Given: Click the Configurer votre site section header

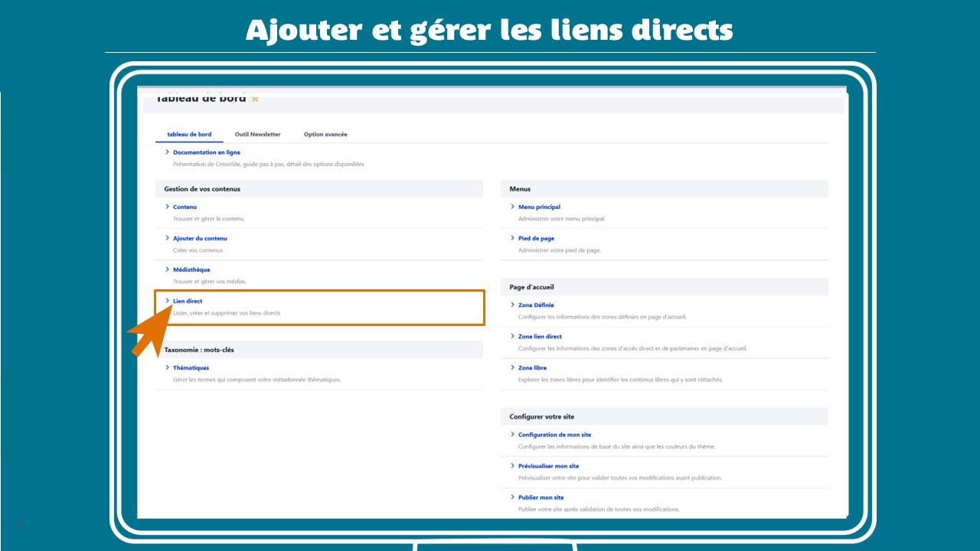Looking at the screenshot, I should tap(541, 417).
